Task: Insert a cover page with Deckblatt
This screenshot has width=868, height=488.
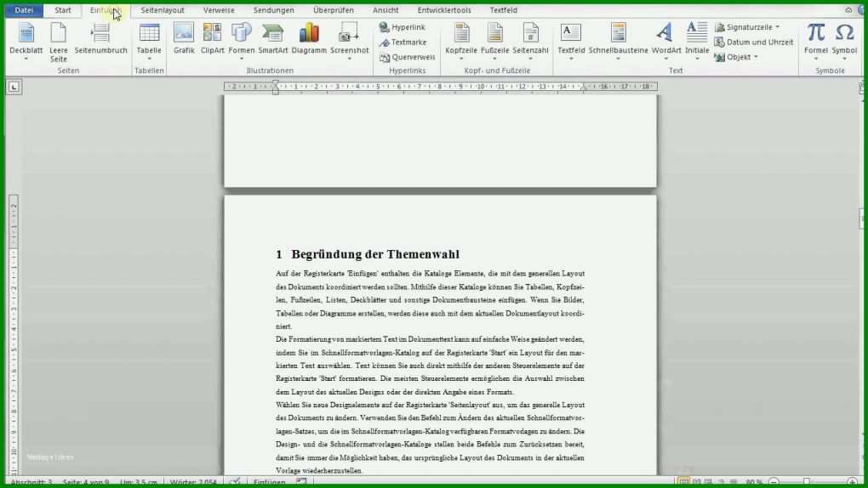Action: (26, 42)
